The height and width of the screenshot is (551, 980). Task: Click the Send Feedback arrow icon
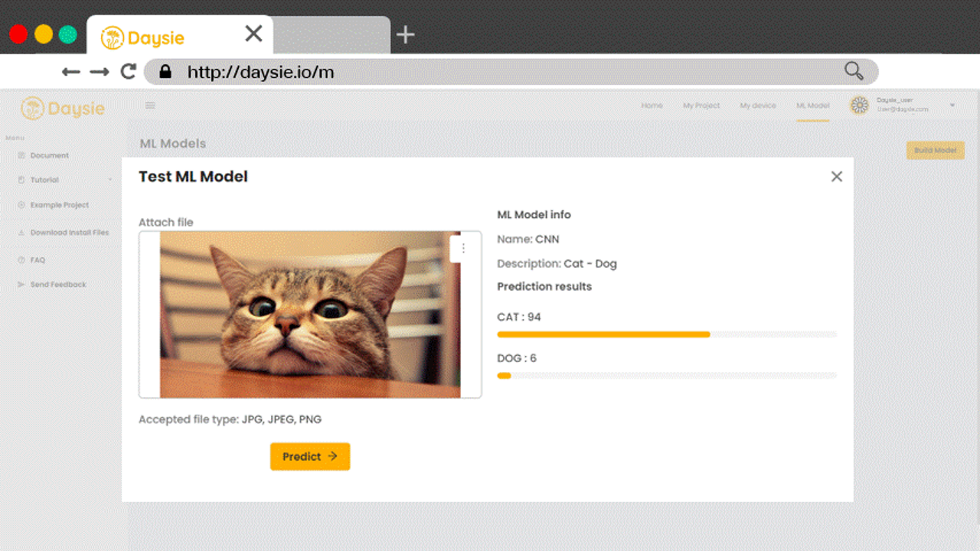coord(21,285)
